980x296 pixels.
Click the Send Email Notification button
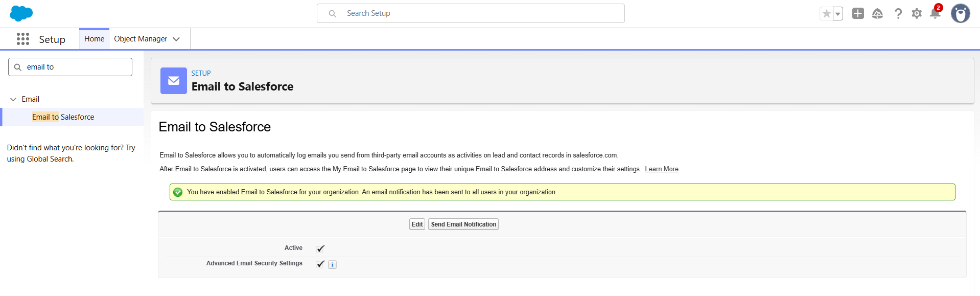point(463,224)
